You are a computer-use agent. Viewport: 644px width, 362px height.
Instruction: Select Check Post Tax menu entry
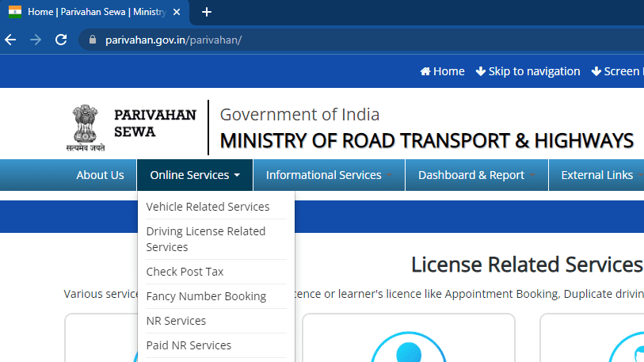pyautogui.click(x=185, y=272)
